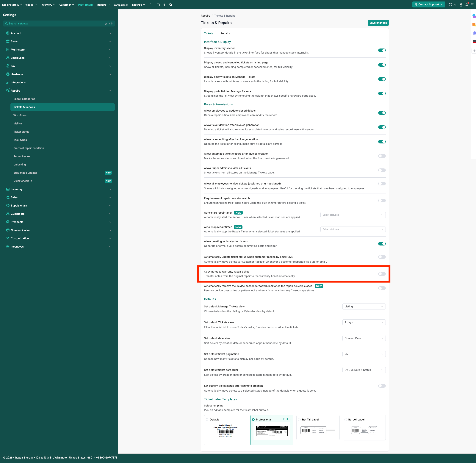Open Ticket status in Repairs submenu

[21, 132]
